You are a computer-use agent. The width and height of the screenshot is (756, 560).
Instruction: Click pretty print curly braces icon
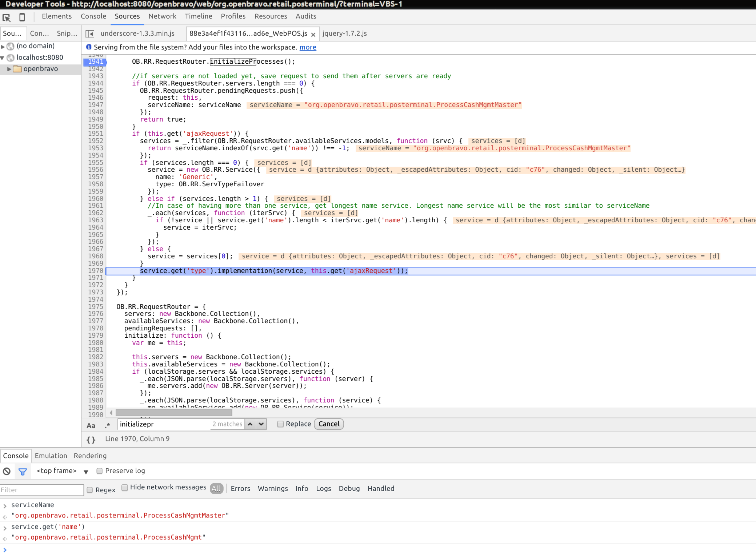click(x=91, y=440)
